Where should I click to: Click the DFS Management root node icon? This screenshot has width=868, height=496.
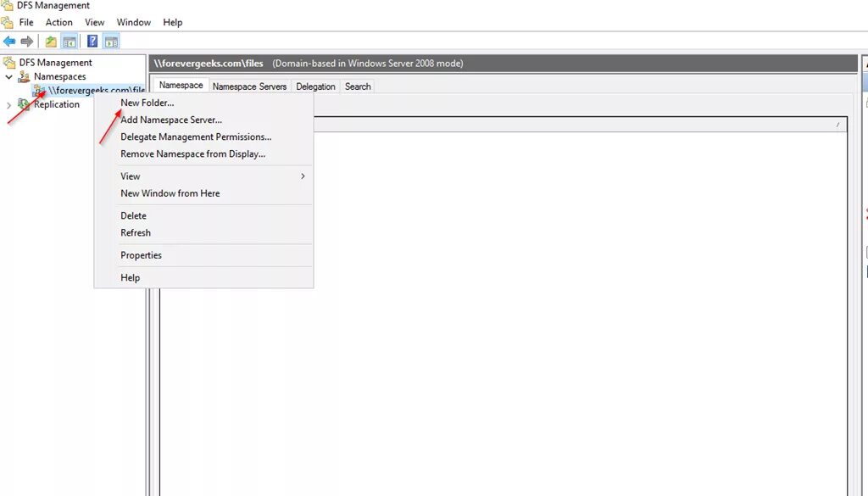click(x=9, y=62)
